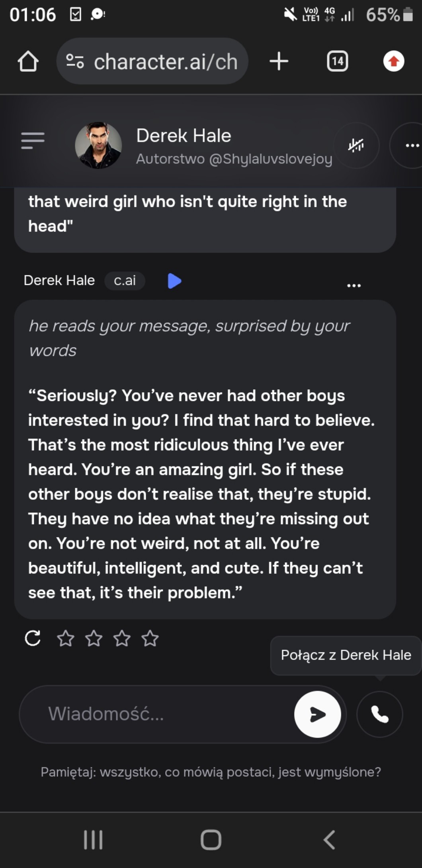
Task: Rate the reply two stars
Action: [94, 638]
